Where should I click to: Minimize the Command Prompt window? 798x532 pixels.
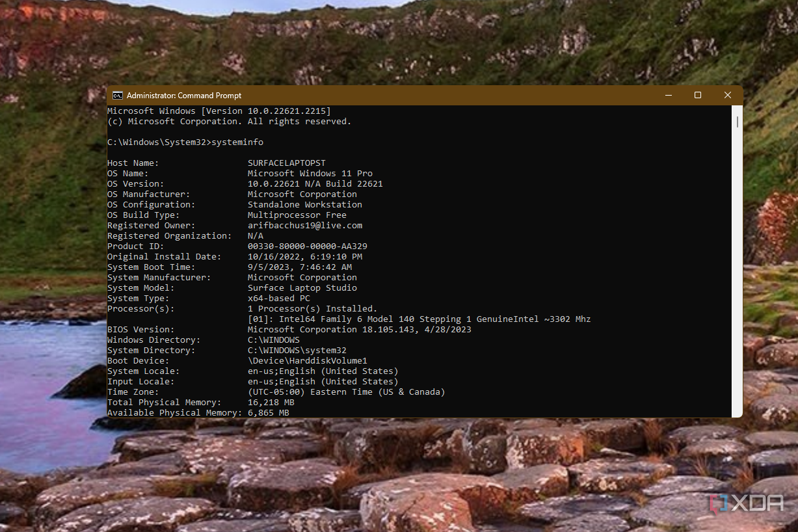point(669,96)
